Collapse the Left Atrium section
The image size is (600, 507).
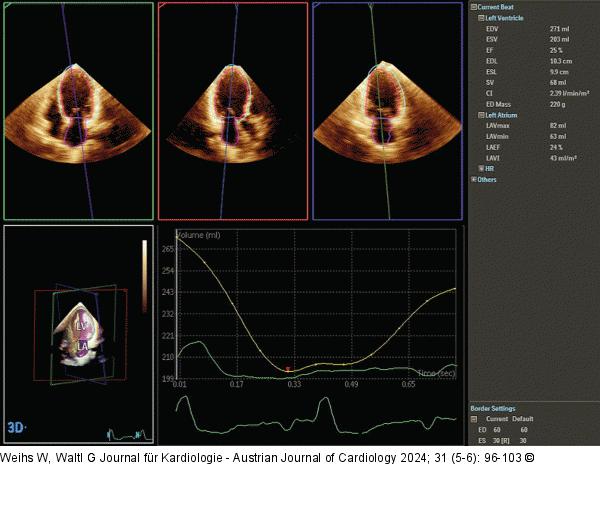pyautogui.click(x=479, y=115)
